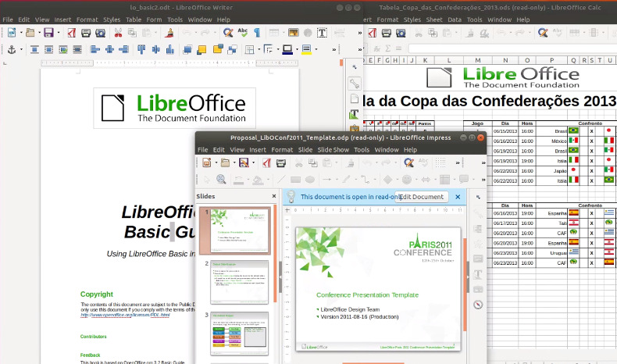Choose Page Wrap in Writer toolbar
The height and width of the screenshot is (364, 617).
(48, 49)
